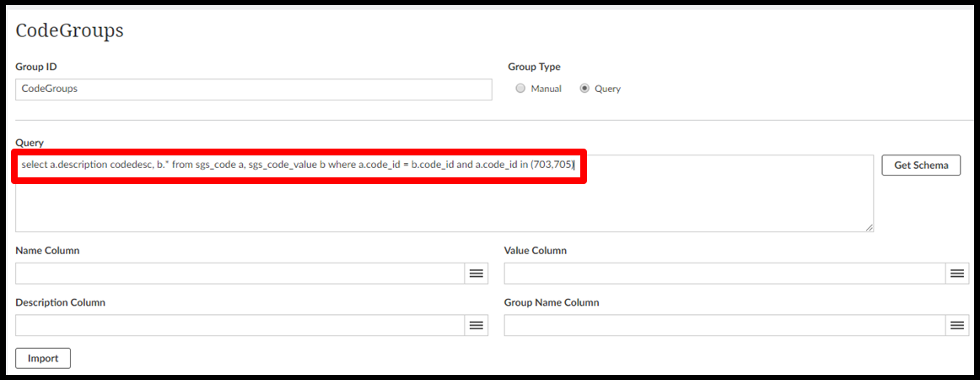Click into the Name Column input field
Viewport: 980px width, 380px height.
[240, 274]
